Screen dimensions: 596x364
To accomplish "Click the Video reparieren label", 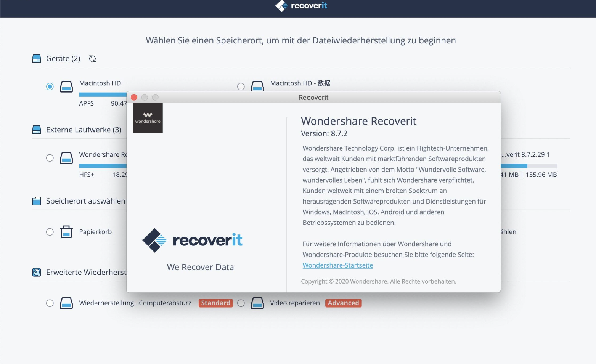I will pos(295,303).
